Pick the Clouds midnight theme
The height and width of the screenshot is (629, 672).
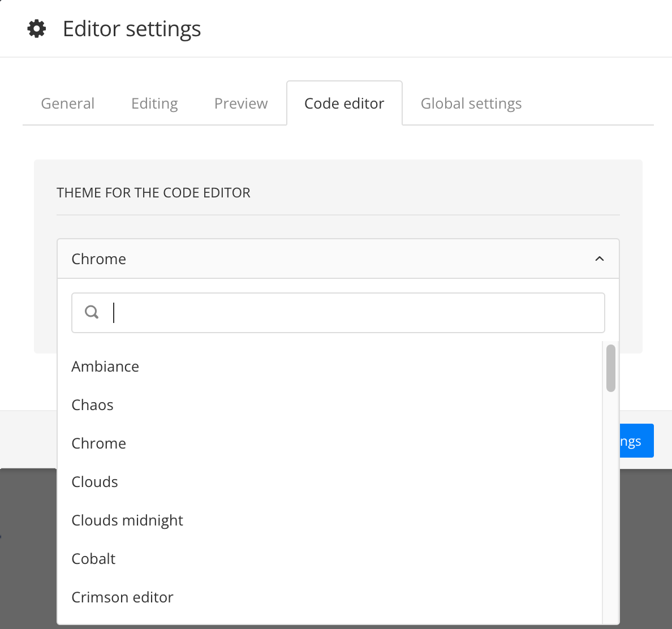pos(127,520)
